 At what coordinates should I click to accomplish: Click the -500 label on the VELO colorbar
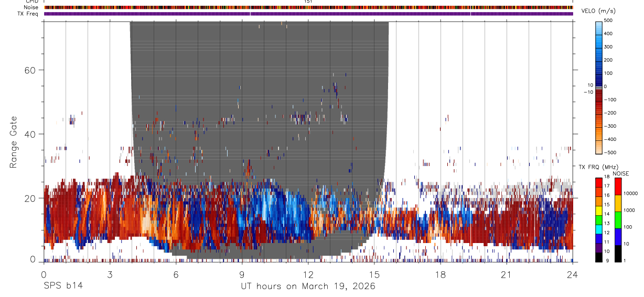point(611,152)
